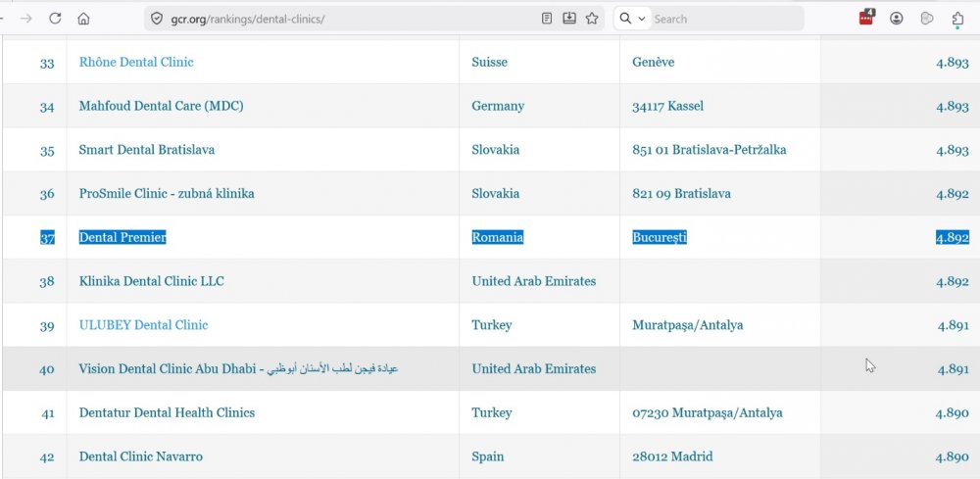
Task: Click the browser forward arrow button
Action: (x=26, y=19)
